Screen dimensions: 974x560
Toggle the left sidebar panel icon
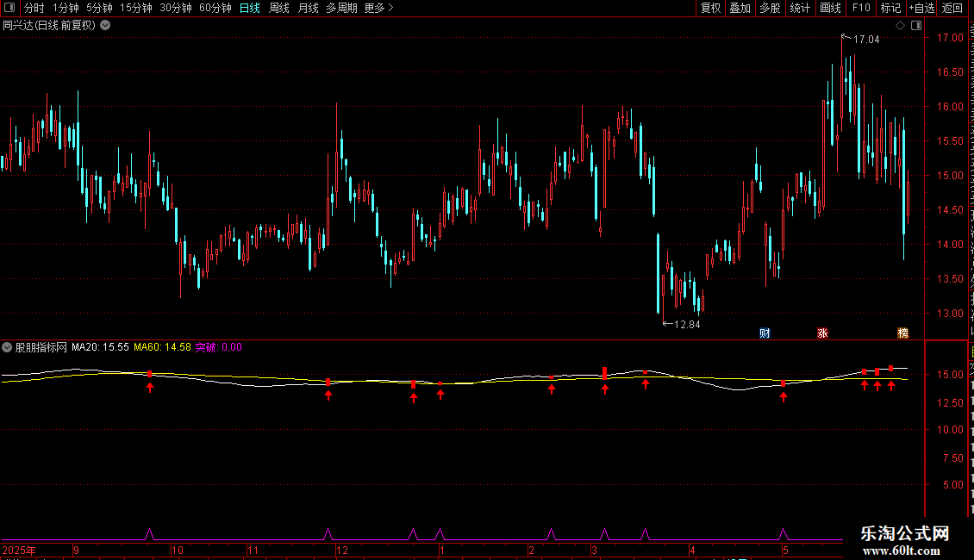[9, 8]
